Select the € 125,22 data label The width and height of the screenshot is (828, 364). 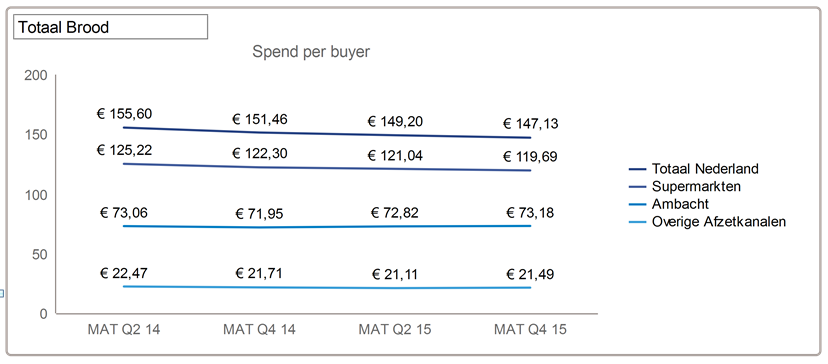pyautogui.click(x=124, y=150)
